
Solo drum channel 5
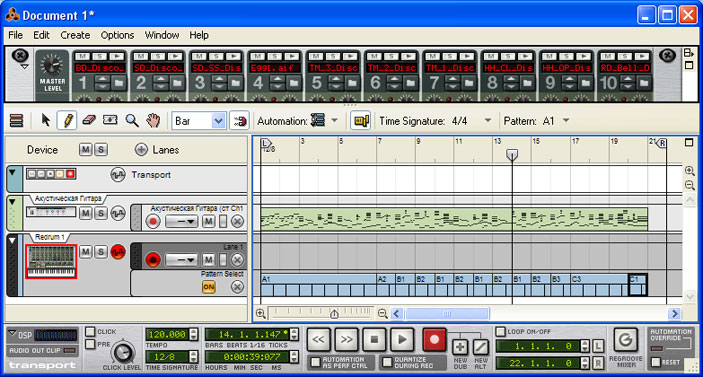333,56
